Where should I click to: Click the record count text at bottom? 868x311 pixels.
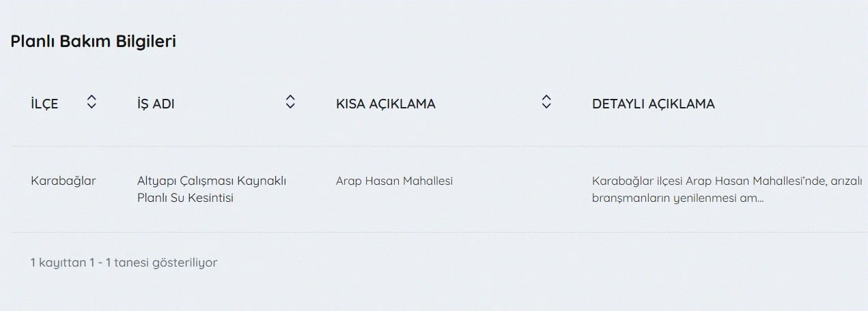click(x=124, y=262)
